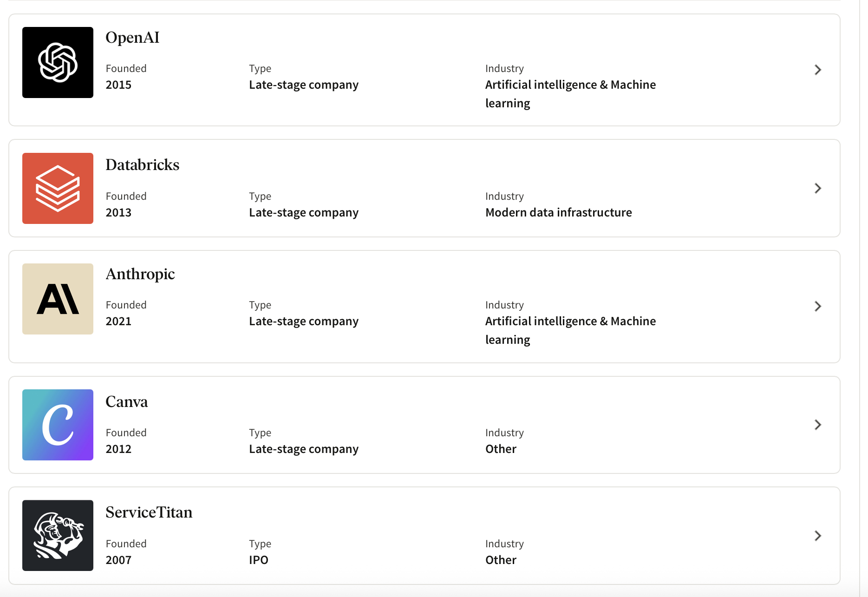
Task: Open the Canva company name link
Action: tap(126, 402)
